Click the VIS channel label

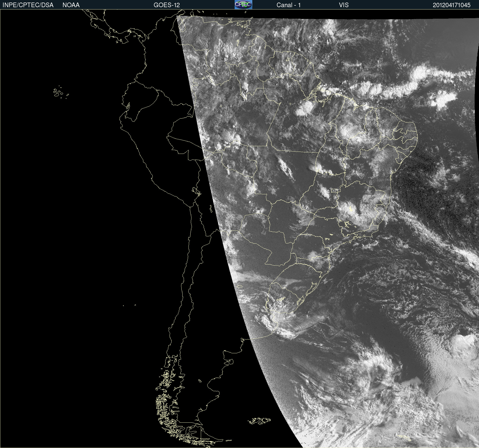pos(344,5)
